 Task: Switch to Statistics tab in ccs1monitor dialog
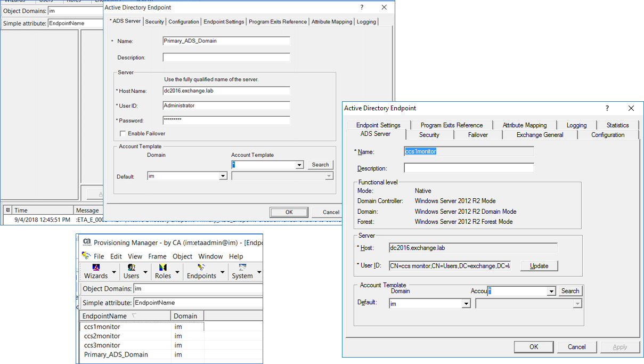tap(618, 125)
